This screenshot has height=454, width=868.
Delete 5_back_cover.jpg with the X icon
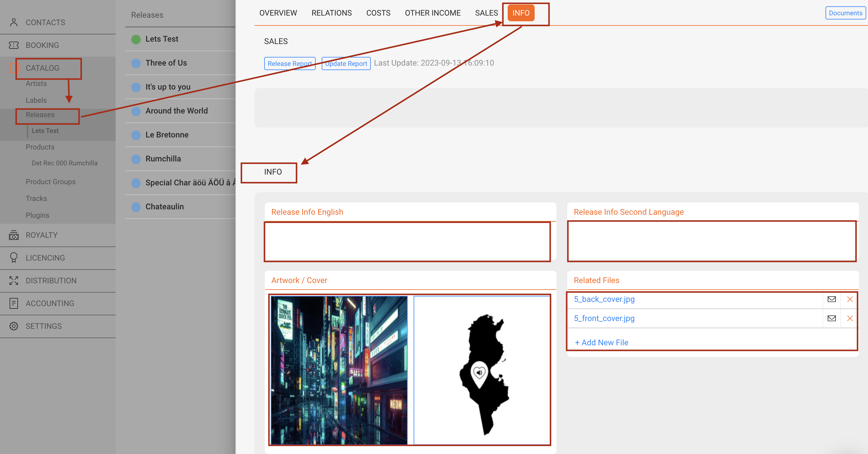tap(850, 299)
